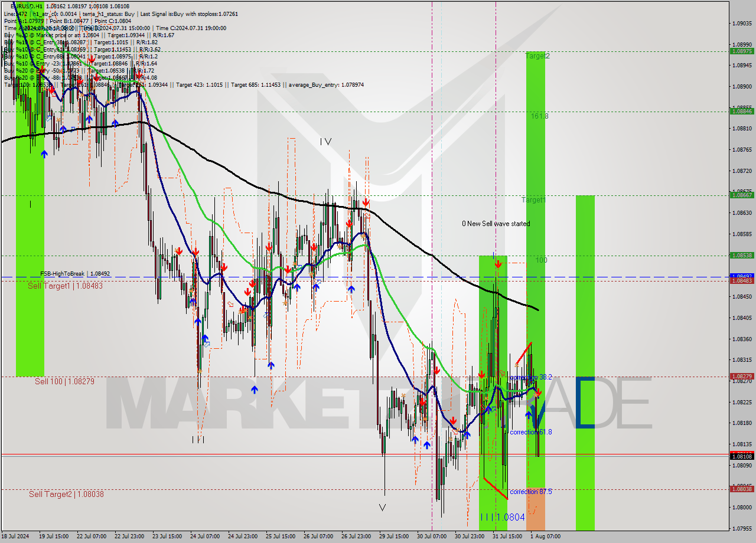The image size is (756, 543).
Task: Click the '19 Jul 15:00' time label
Action: (x=54, y=537)
